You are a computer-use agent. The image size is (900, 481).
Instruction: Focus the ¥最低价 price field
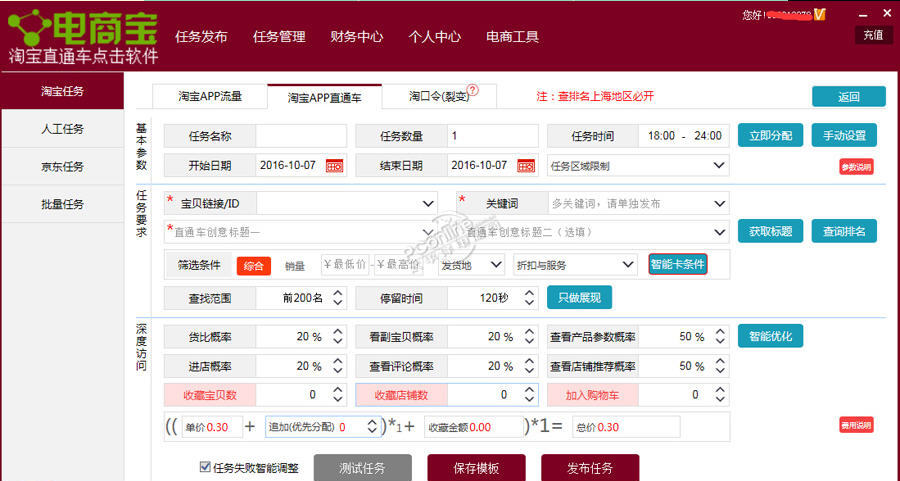click(345, 265)
